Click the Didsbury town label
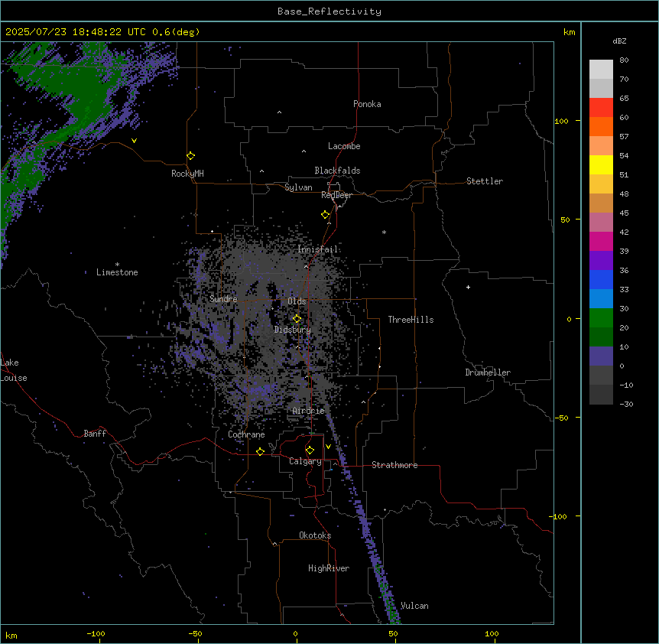Screen dimensions: 659x644 [x=293, y=330]
